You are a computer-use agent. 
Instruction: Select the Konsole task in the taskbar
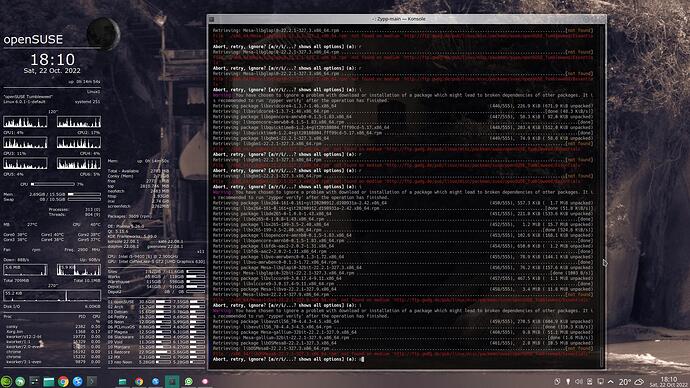[x=172, y=381]
